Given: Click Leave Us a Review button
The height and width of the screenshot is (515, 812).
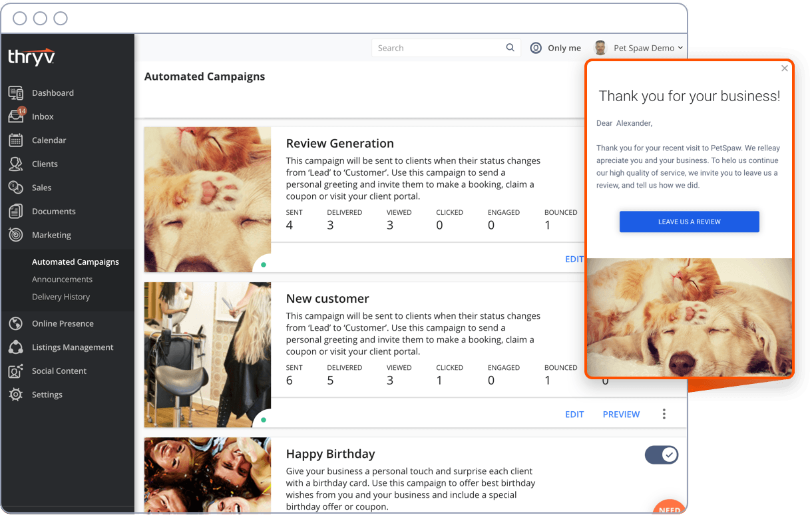Looking at the screenshot, I should point(689,222).
